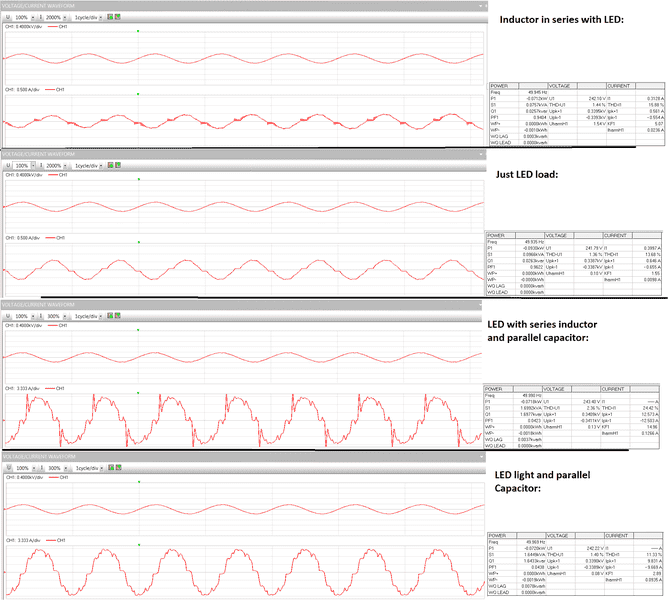
Task: Toggle I current button in Just LED load toolbar
Action: click(x=39, y=165)
